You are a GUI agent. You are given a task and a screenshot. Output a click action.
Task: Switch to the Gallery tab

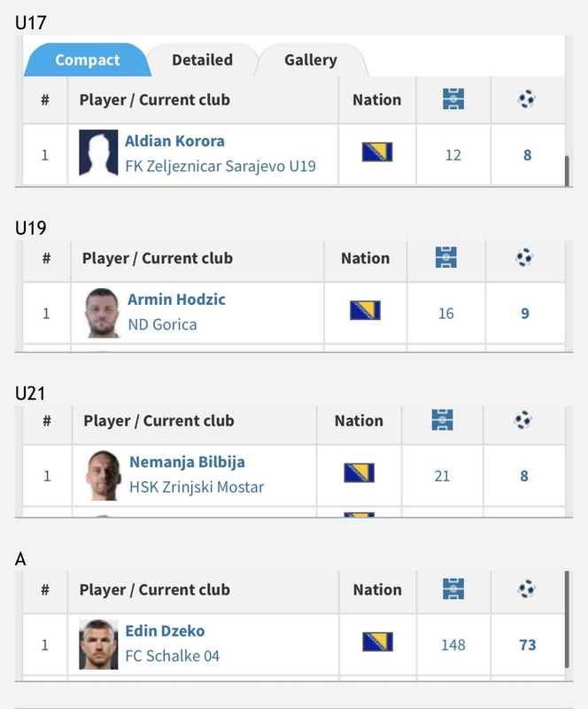(311, 59)
